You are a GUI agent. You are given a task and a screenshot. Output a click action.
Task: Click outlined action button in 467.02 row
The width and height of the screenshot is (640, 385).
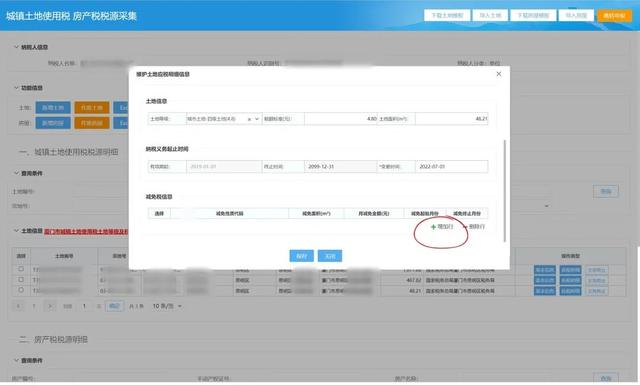point(596,280)
